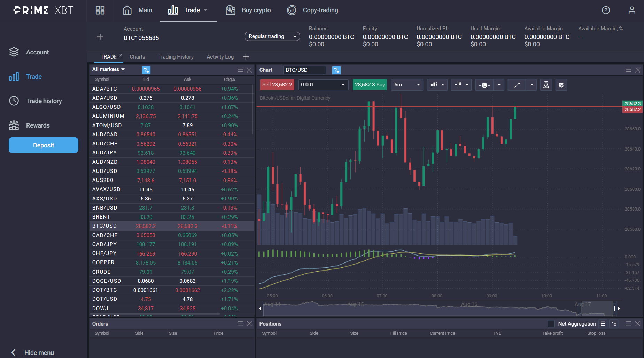
Task: Expand the All markets filter dropdown
Action: (108, 69)
